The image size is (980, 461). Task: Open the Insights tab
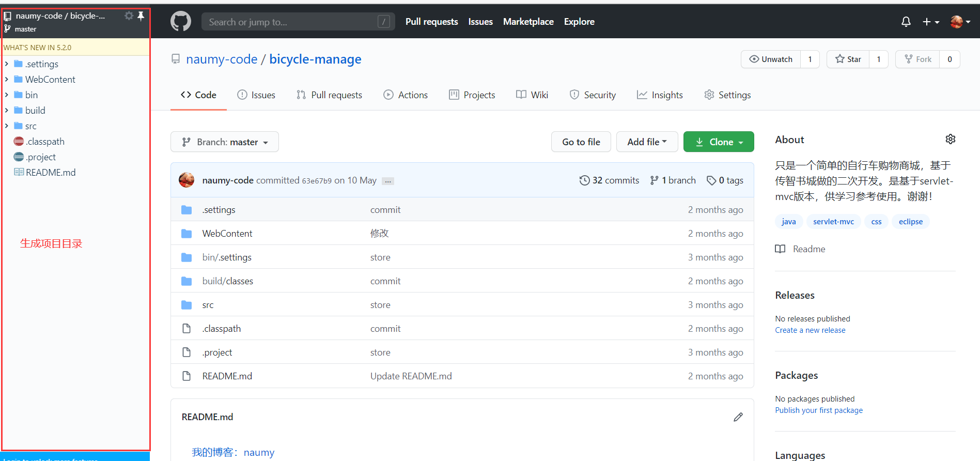(660, 95)
